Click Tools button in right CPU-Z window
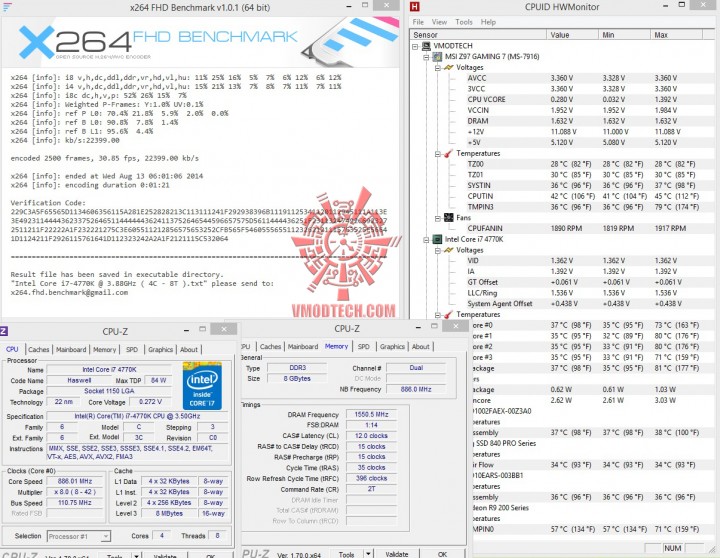720x558 pixels. point(347,554)
